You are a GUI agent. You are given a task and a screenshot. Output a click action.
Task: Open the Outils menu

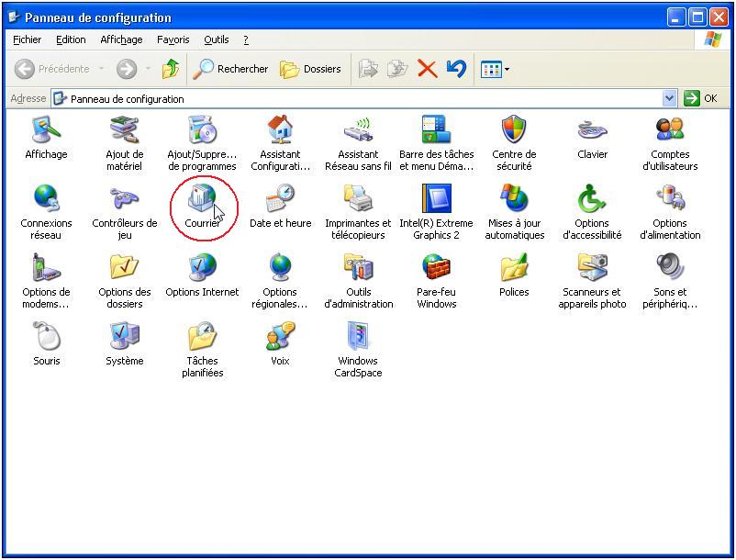click(217, 39)
